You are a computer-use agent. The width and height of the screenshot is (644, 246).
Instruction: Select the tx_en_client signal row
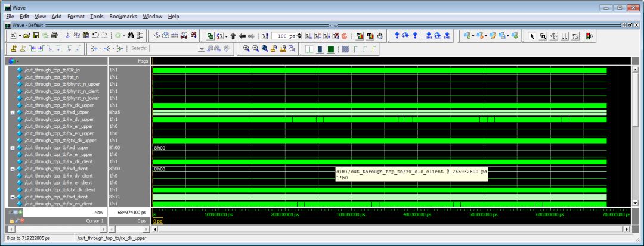tap(58, 204)
